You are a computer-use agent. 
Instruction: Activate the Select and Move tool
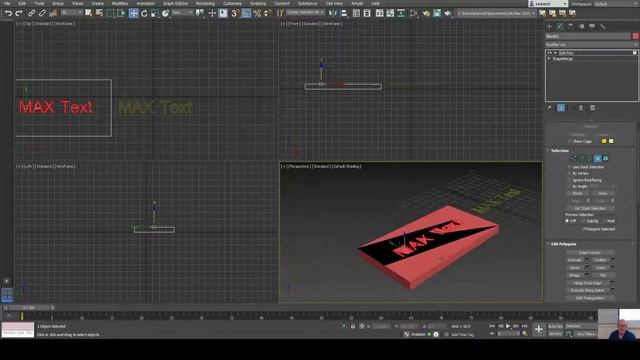pyautogui.click(x=133, y=13)
